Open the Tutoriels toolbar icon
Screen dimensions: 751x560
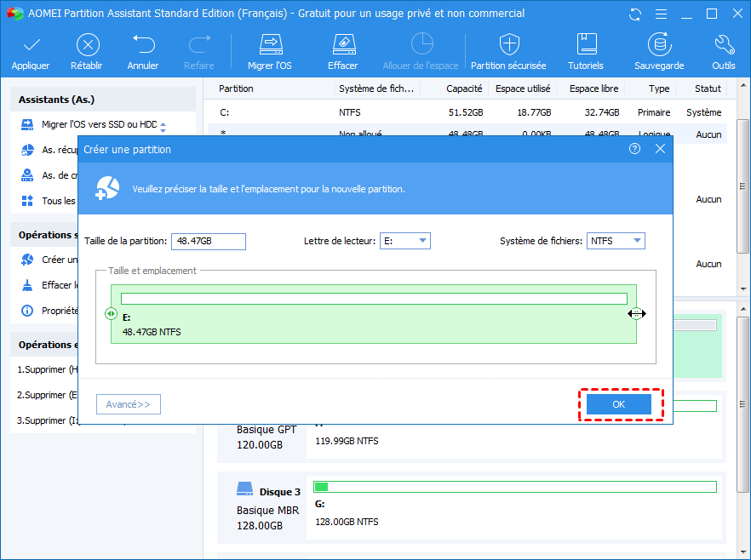pyautogui.click(x=586, y=45)
